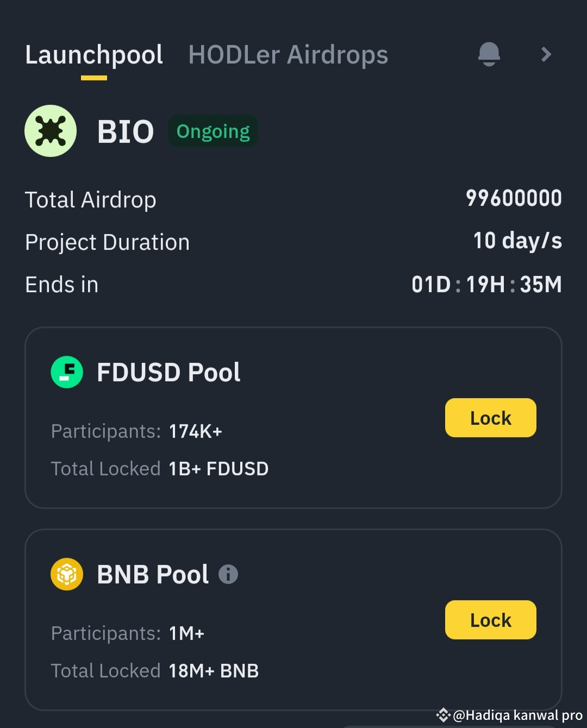Screen dimensions: 587x728
Task: Tap the Ends in countdown timer
Action: tap(486, 284)
